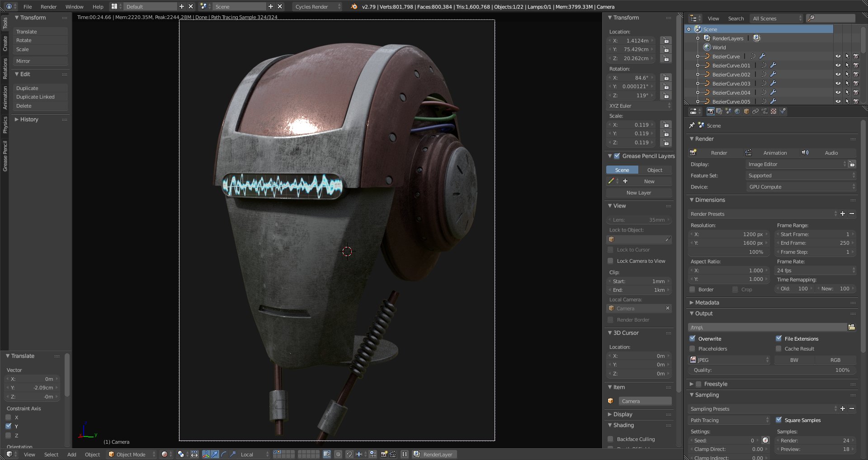
Task: Open the Texture properties tab checker icon
Action: [774, 111]
